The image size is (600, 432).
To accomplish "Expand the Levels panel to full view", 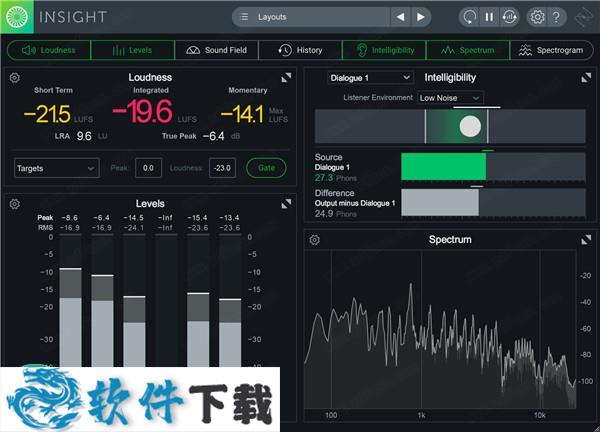I will [x=286, y=204].
